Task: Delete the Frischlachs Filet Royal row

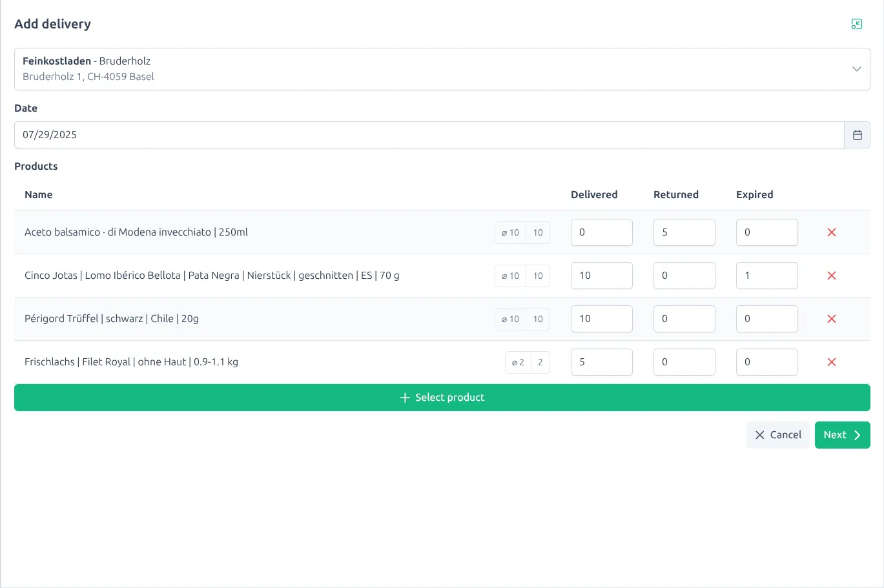Action: (x=831, y=362)
